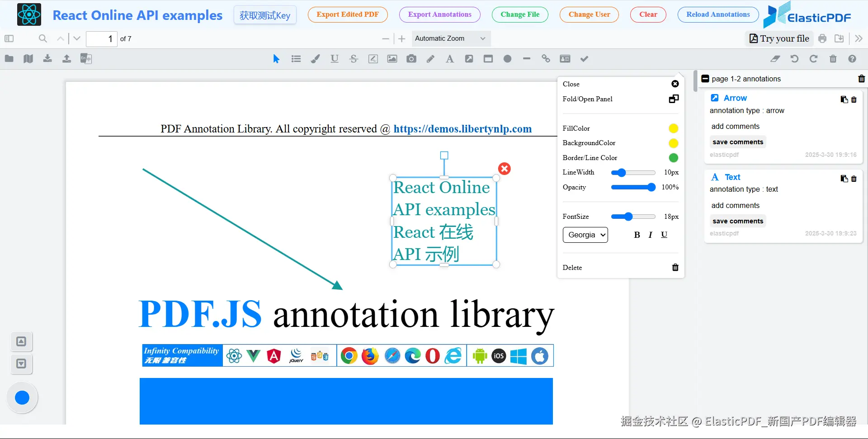
Task: Select the eraser tool
Action: (x=775, y=59)
